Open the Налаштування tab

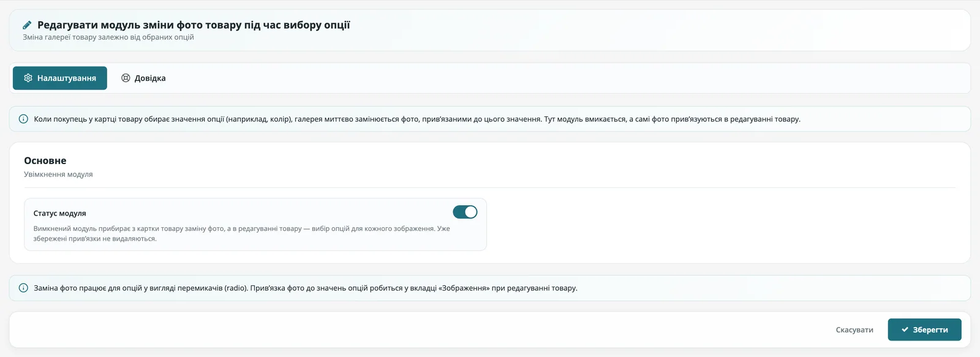[60, 78]
